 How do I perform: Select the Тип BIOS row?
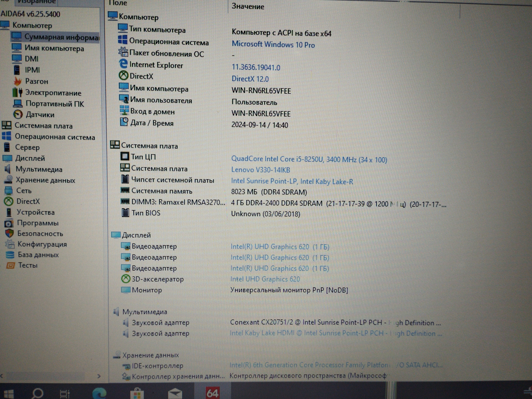tap(210, 213)
